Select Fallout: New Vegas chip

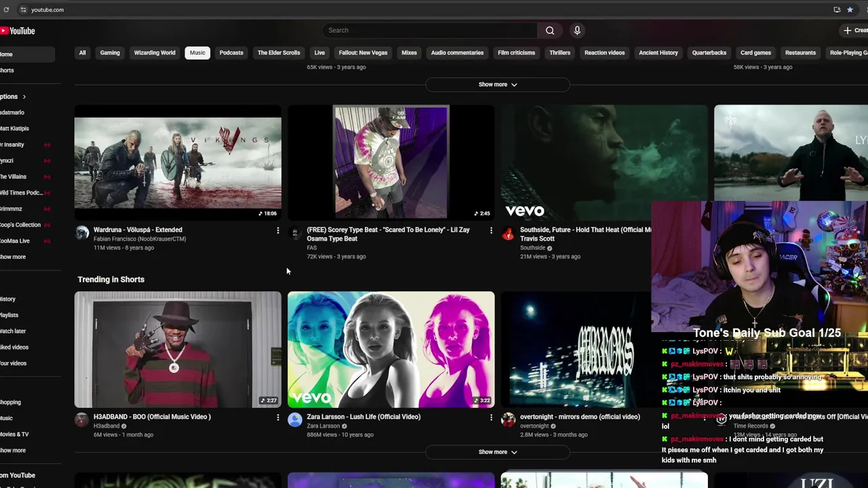tap(363, 53)
